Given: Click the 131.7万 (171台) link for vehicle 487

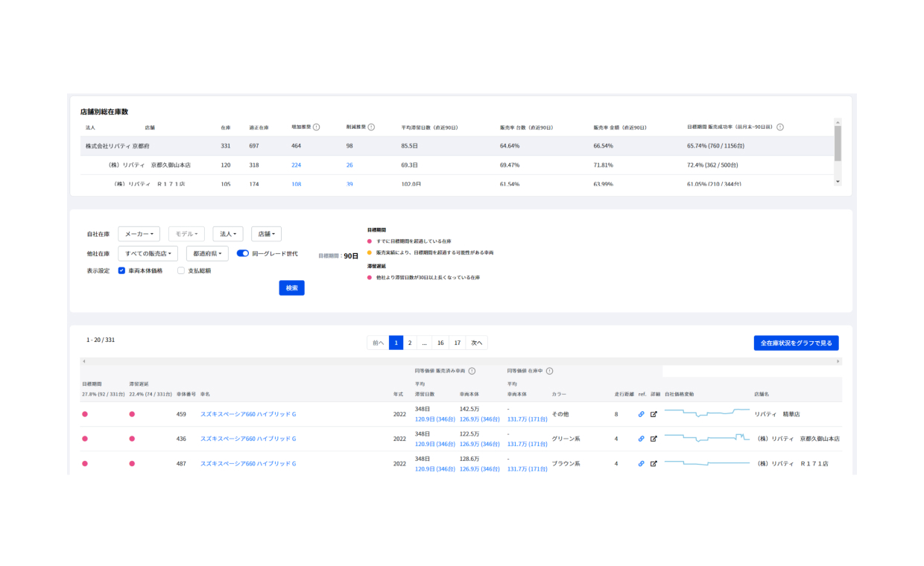Looking at the screenshot, I should (x=526, y=468).
